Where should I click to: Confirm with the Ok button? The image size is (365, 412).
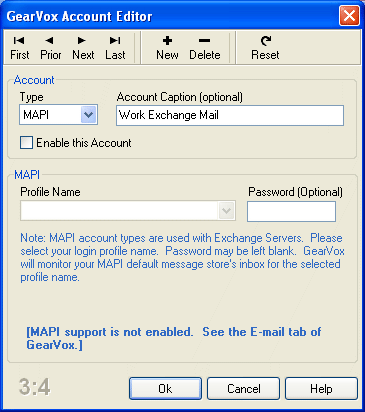(165, 388)
